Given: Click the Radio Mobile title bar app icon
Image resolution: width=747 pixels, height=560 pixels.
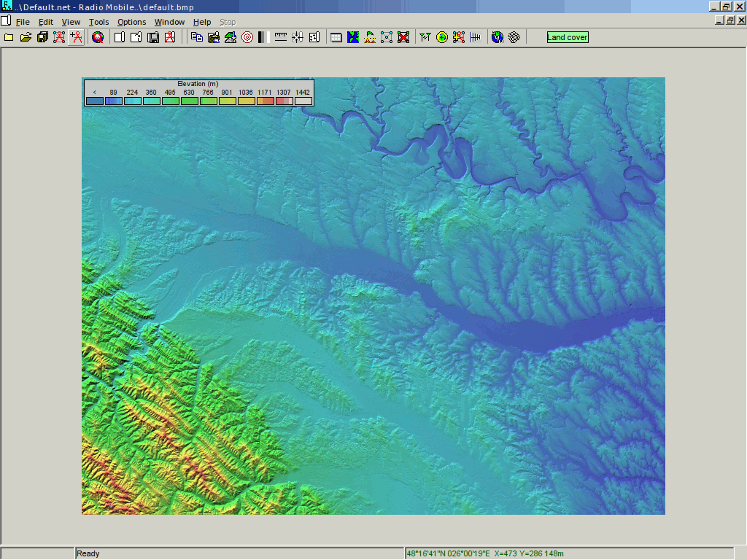Looking at the screenshot, I should [7, 6].
